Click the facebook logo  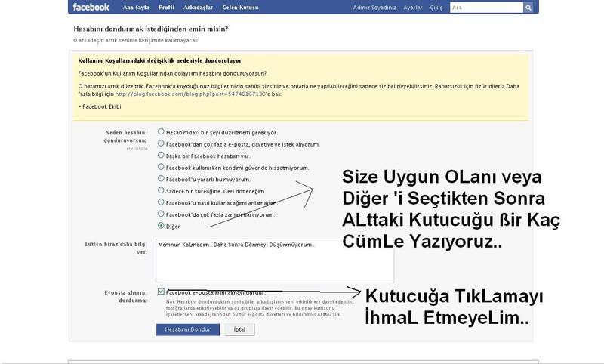(x=91, y=7)
